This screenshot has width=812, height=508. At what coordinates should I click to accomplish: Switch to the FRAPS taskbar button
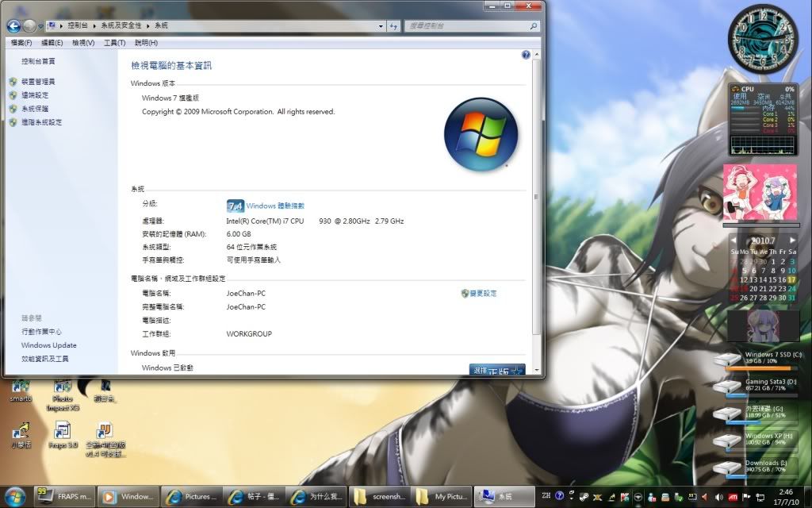[65, 497]
